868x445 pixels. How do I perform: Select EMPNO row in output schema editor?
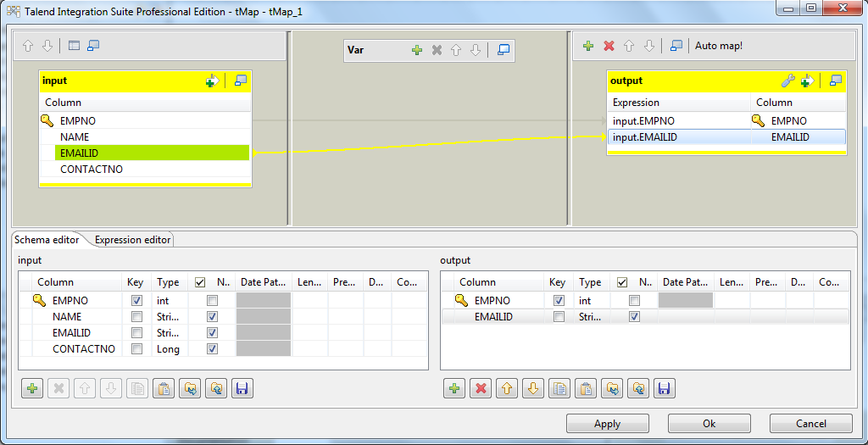click(645, 301)
